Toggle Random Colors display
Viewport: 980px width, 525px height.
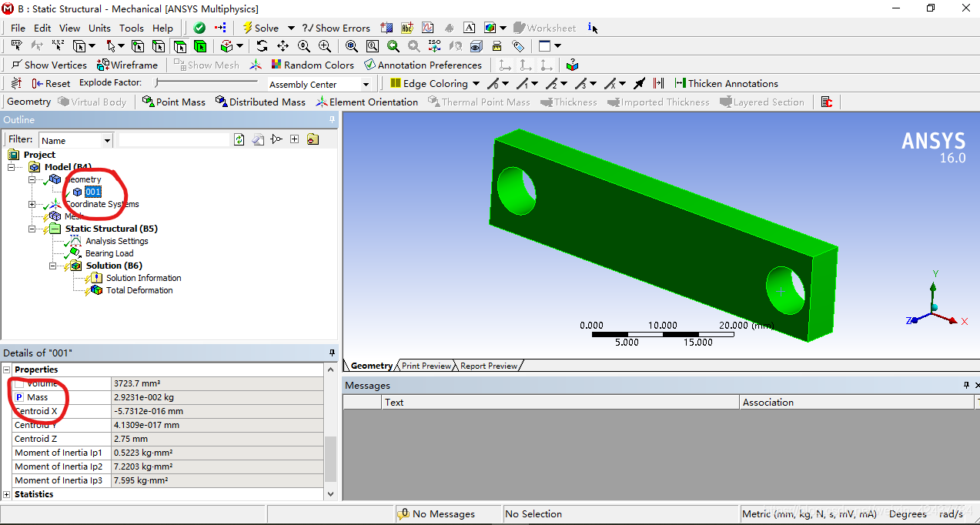[313, 65]
